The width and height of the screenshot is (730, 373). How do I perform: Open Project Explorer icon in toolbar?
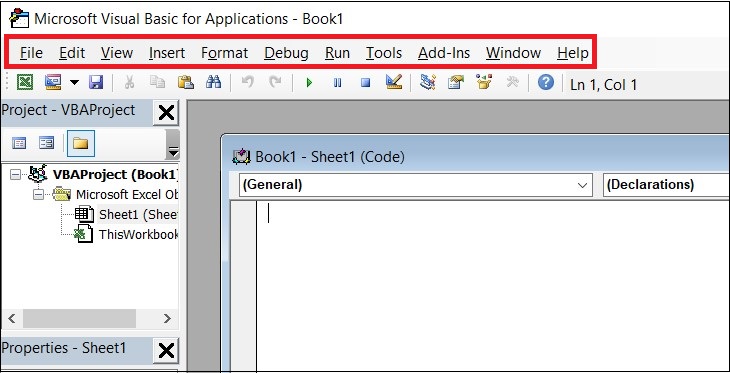427,82
